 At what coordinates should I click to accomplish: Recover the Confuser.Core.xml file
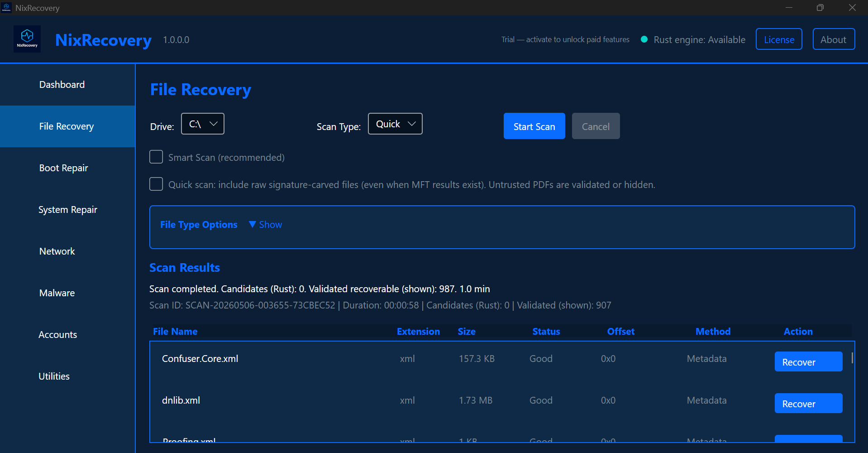pyautogui.click(x=809, y=361)
